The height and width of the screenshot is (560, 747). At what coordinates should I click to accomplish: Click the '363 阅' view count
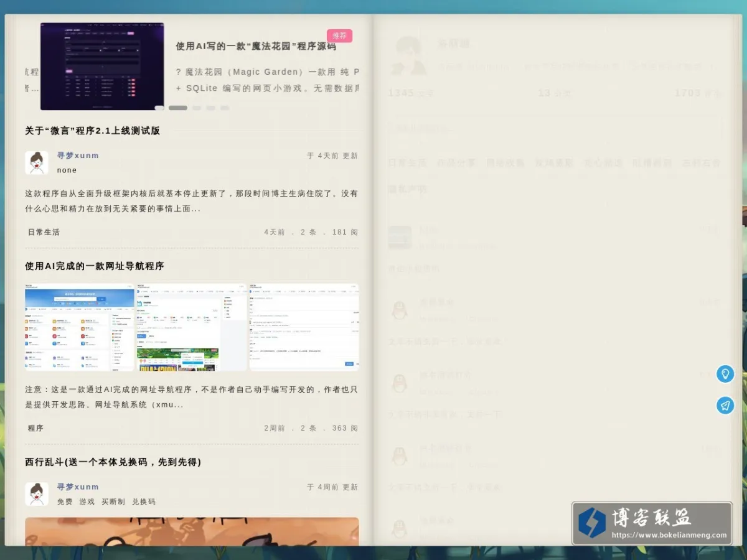coord(345,428)
